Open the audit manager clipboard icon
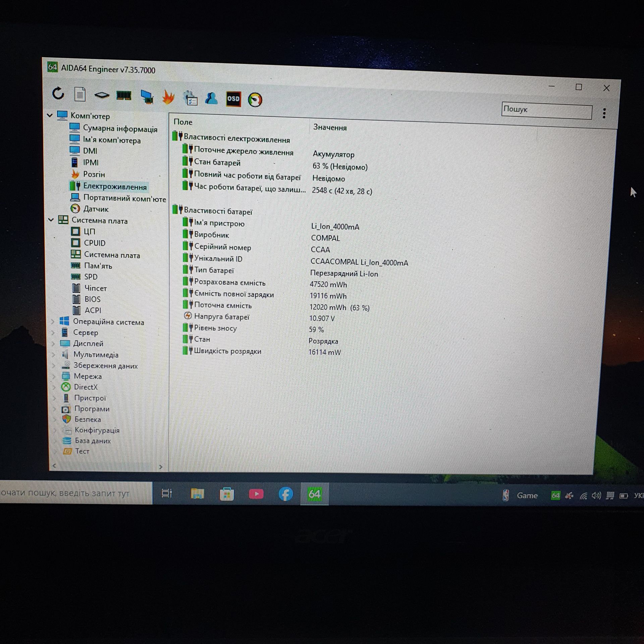The height and width of the screenshot is (644, 644). click(191, 98)
